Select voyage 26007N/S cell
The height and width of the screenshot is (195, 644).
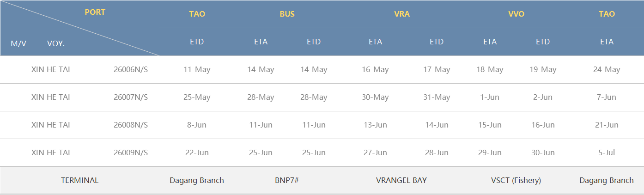pyautogui.click(x=131, y=97)
